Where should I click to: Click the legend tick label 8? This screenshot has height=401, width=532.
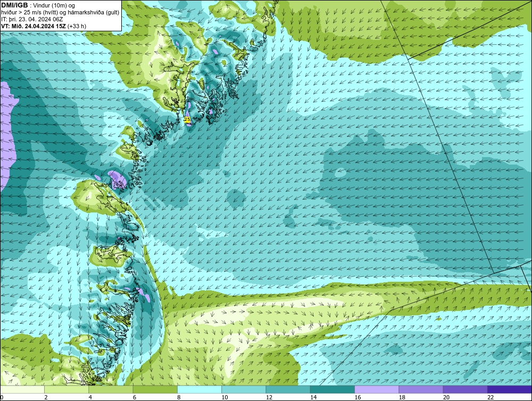pos(179,398)
